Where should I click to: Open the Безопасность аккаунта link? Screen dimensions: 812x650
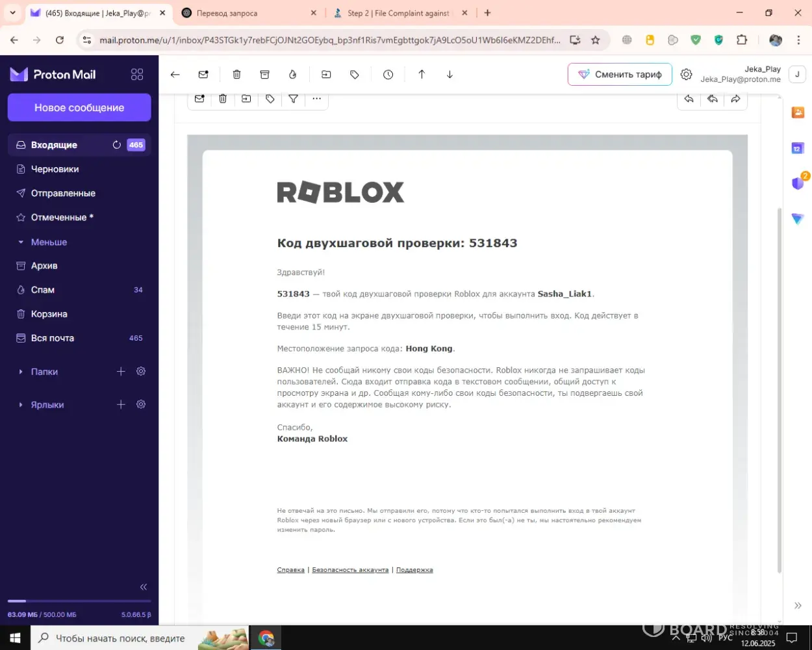point(350,570)
